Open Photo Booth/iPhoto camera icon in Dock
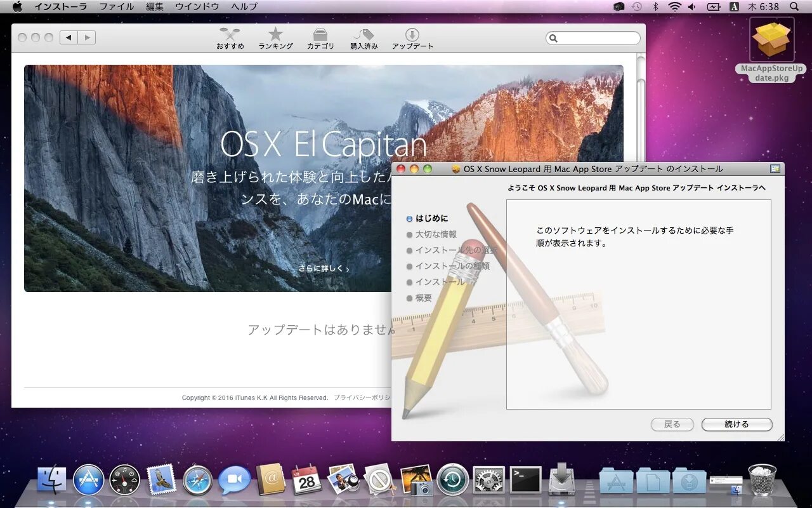This screenshot has width=812, height=508. pyautogui.click(x=416, y=480)
